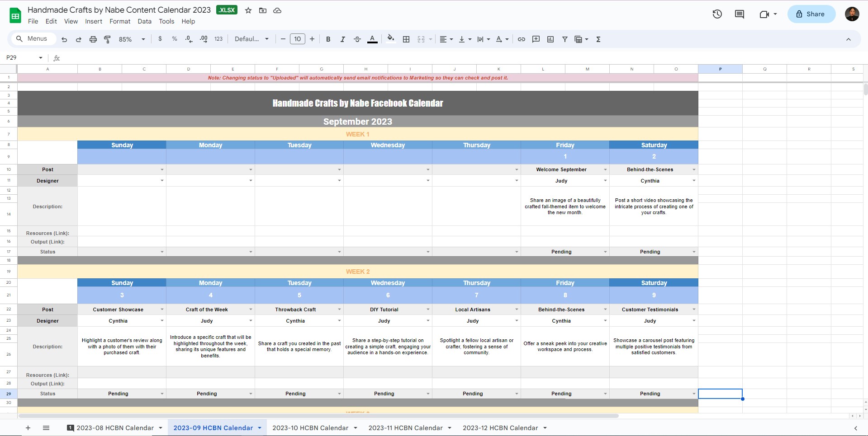Toggle bold formatting
Image resolution: width=868 pixels, height=436 pixels.
[x=328, y=39]
